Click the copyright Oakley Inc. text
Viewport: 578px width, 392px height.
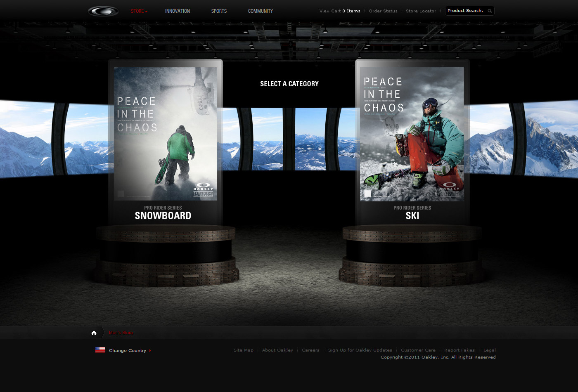tap(438, 357)
